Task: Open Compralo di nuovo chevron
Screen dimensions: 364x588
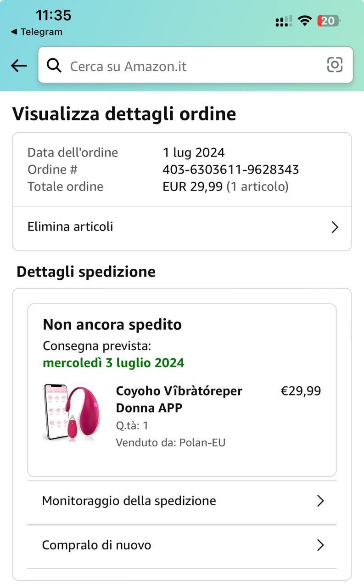Action: pos(320,545)
